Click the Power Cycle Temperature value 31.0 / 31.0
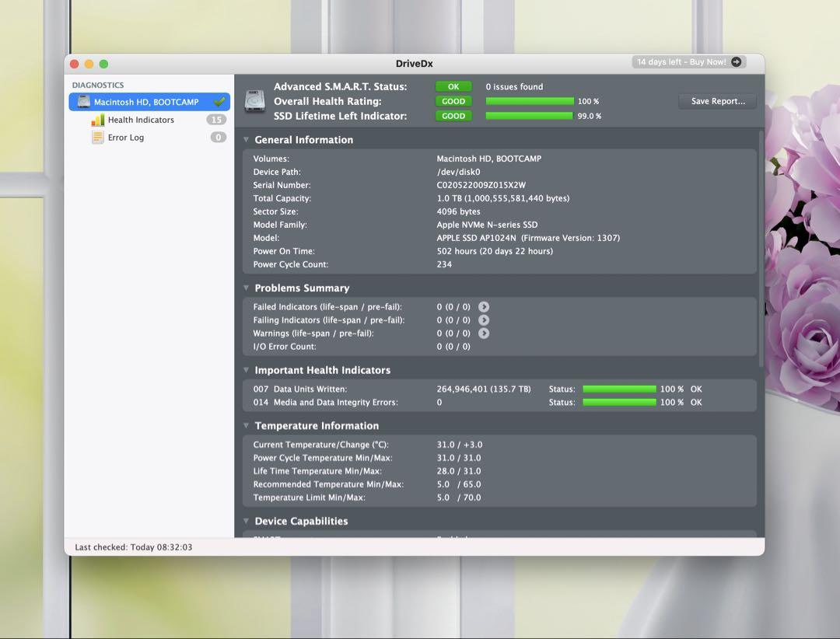This screenshot has width=840, height=639. (459, 458)
